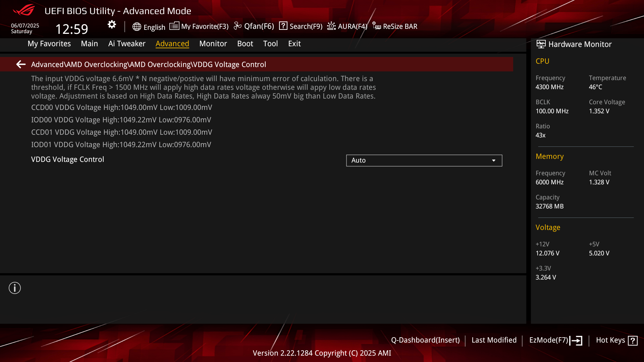Click the Version 2.22.1284 copyright text
This screenshot has width=644, height=362.
coord(322,353)
